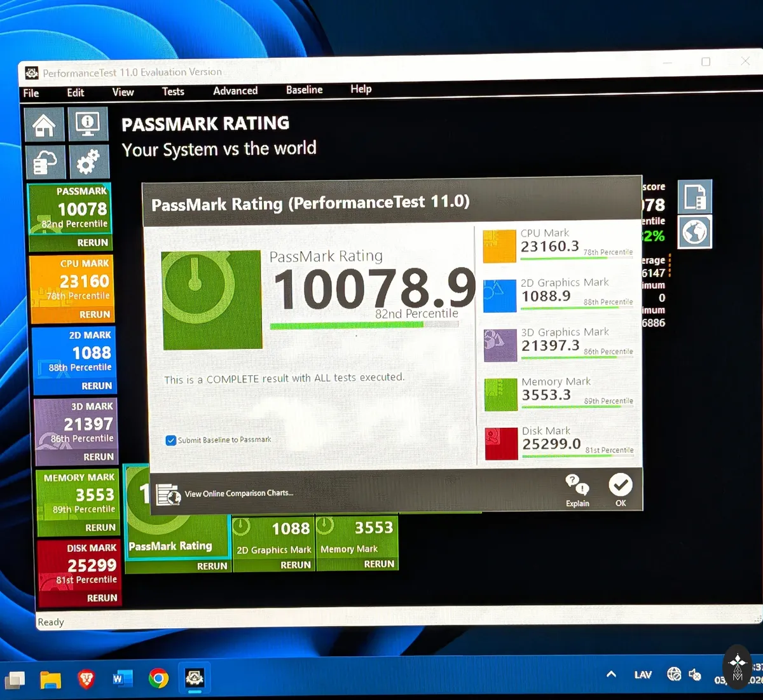Image resolution: width=763 pixels, height=700 pixels.
Task: Click the network globe tray icon
Action: coord(674,674)
